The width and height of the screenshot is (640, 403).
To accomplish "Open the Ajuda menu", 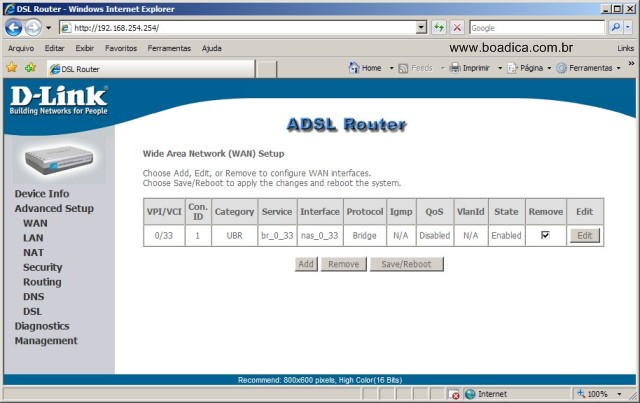I will [211, 48].
